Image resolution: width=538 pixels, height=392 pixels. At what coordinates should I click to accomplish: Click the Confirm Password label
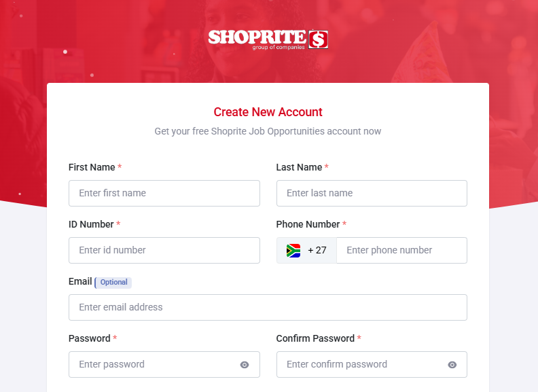[315, 338]
